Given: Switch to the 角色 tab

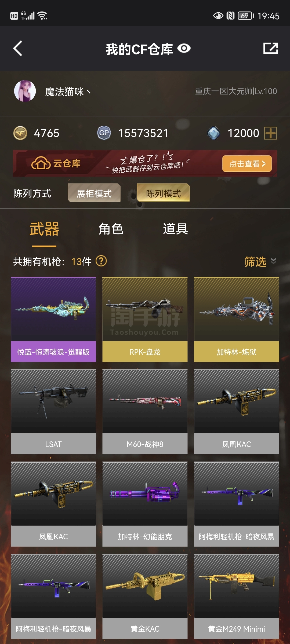Looking at the screenshot, I should 111,229.
